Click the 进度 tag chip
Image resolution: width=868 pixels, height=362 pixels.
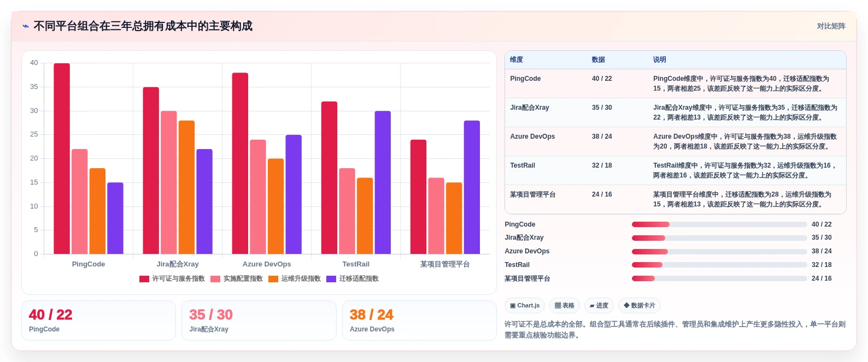tap(599, 306)
